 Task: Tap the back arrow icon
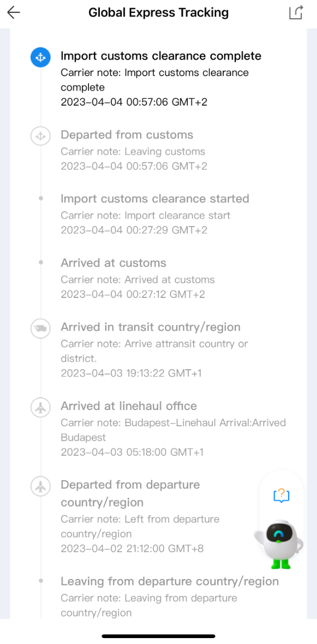pos(14,12)
